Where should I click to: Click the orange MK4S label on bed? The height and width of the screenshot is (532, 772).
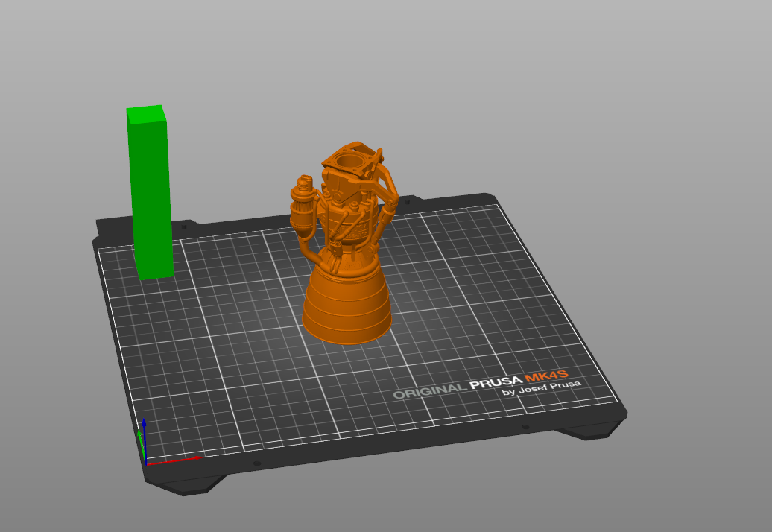click(x=546, y=376)
